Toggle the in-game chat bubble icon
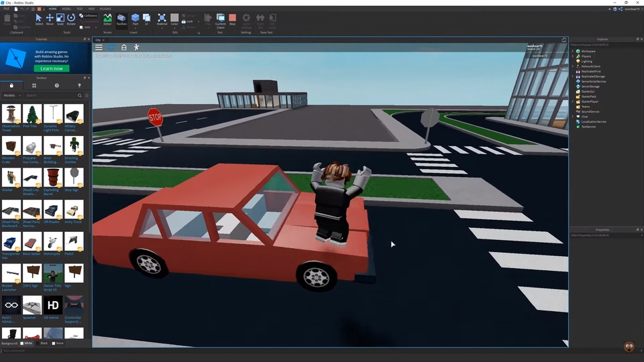The image size is (644, 362). click(x=111, y=47)
